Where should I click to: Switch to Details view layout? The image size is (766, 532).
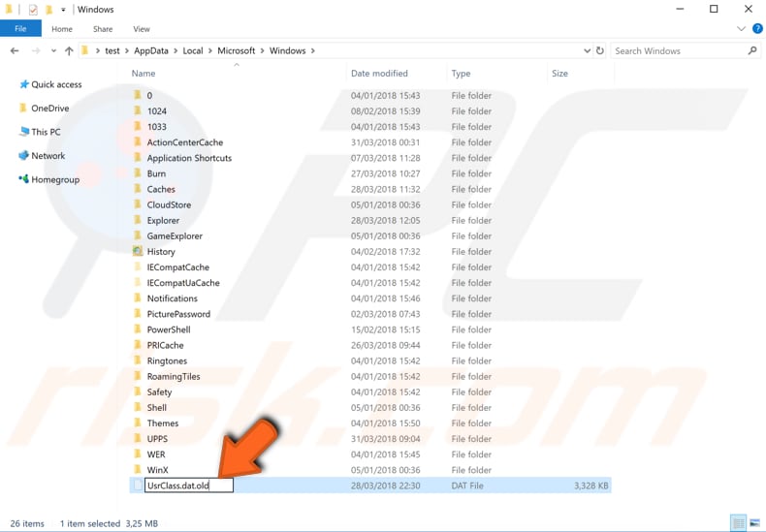(738, 523)
